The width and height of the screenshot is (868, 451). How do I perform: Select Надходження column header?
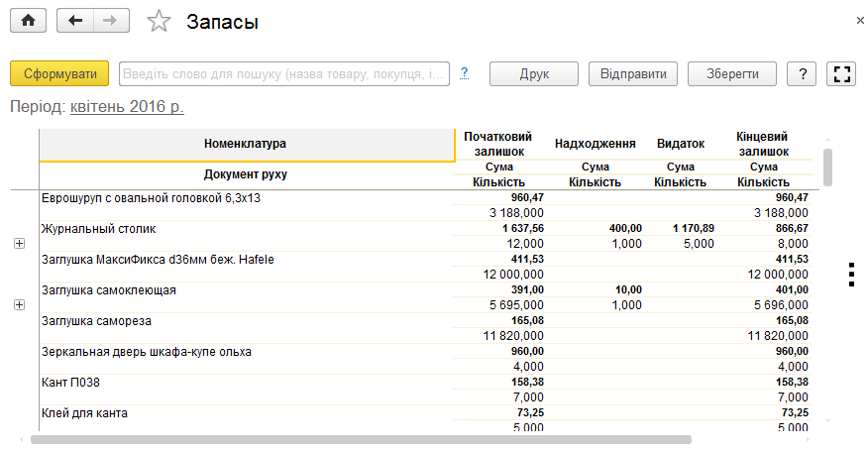(x=596, y=144)
